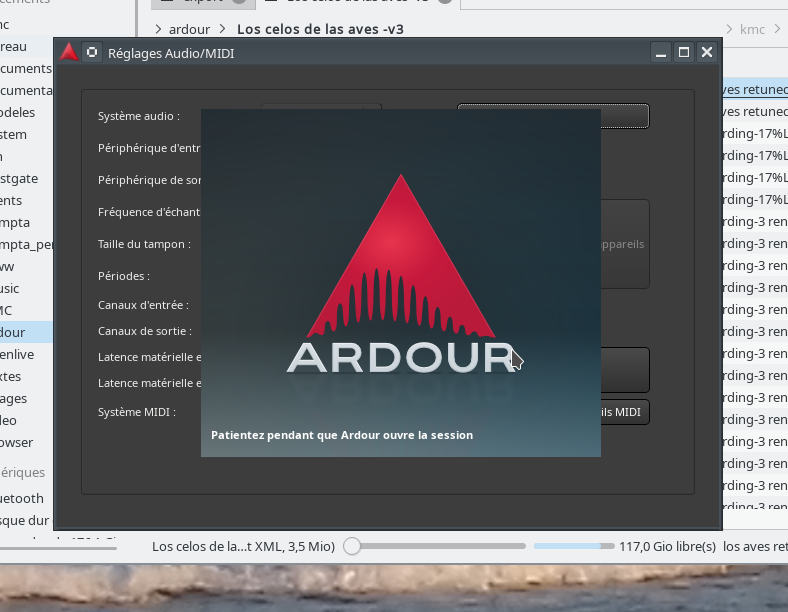Click the 'Périodes :' label
The height and width of the screenshot is (612, 788).
tap(124, 276)
